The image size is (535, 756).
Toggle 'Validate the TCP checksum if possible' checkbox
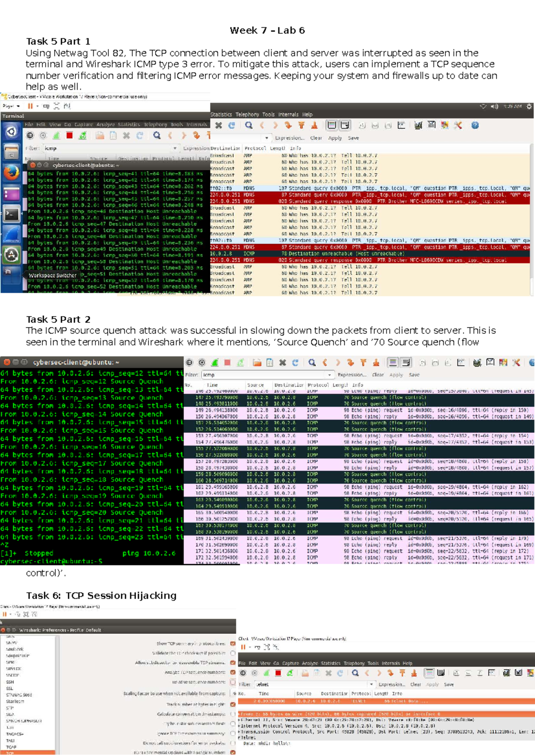pyautogui.click(x=233, y=653)
